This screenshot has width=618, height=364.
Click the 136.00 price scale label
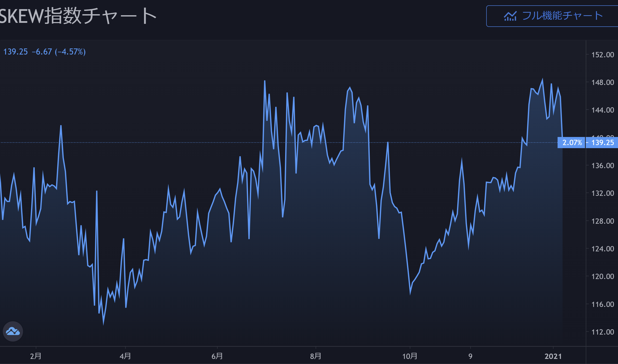[x=603, y=166]
